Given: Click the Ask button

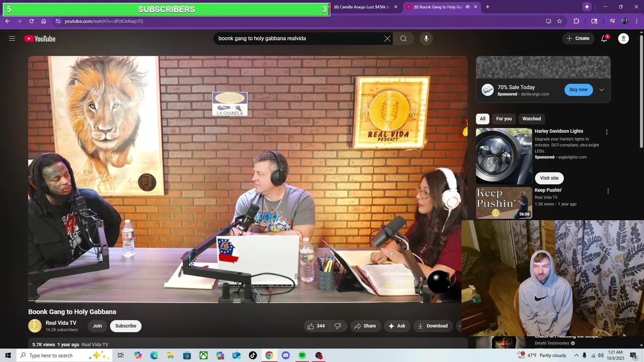Looking at the screenshot, I should point(396,326).
